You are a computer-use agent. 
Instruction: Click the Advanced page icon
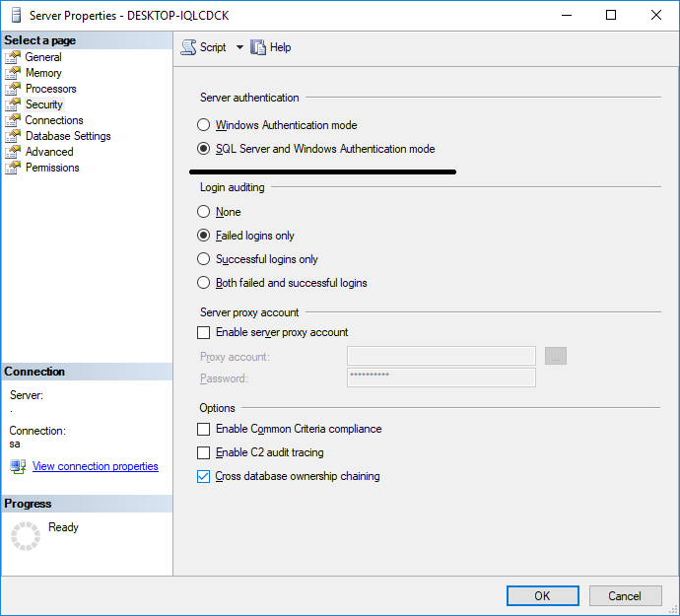(13, 152)
